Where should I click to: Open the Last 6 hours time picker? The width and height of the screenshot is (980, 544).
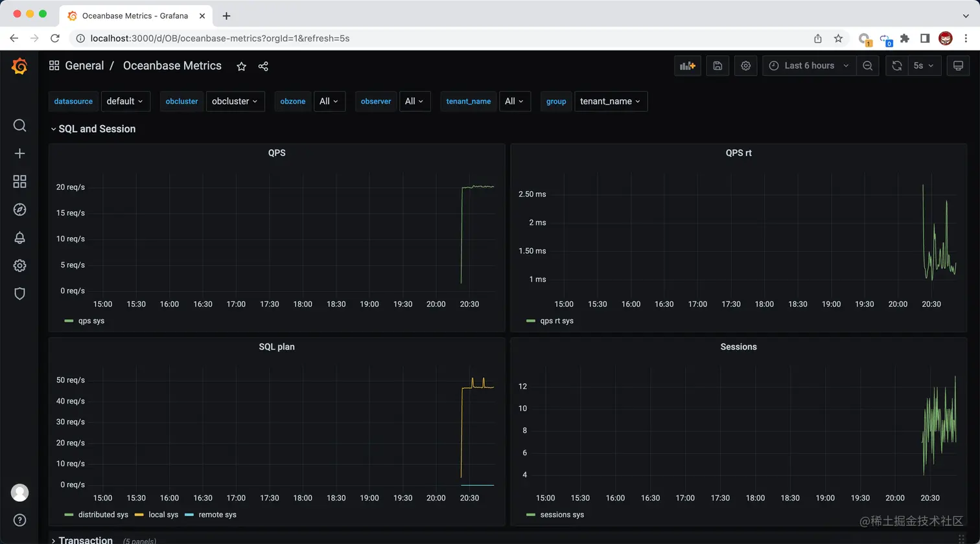point(809,65)
